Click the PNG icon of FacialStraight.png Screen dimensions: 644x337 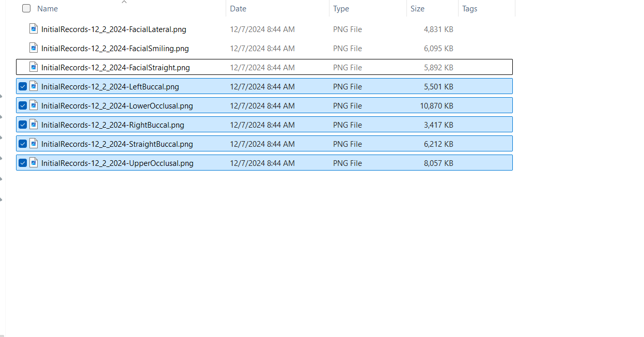[34, 67]
